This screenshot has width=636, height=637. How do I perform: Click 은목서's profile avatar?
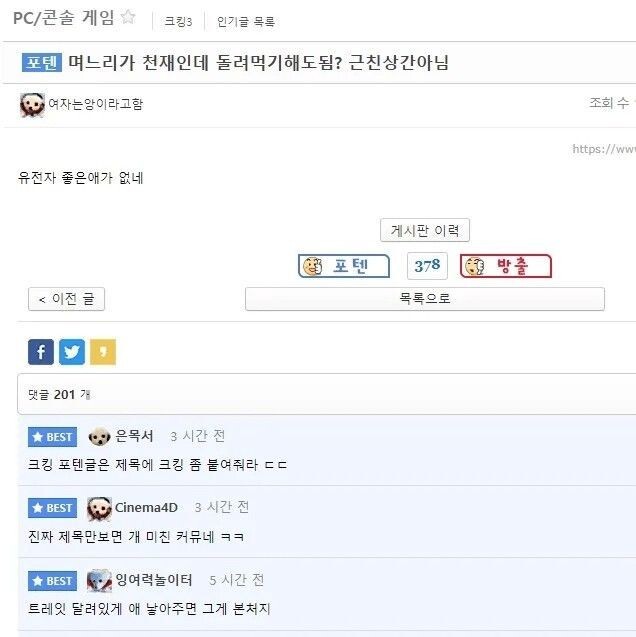100,436
